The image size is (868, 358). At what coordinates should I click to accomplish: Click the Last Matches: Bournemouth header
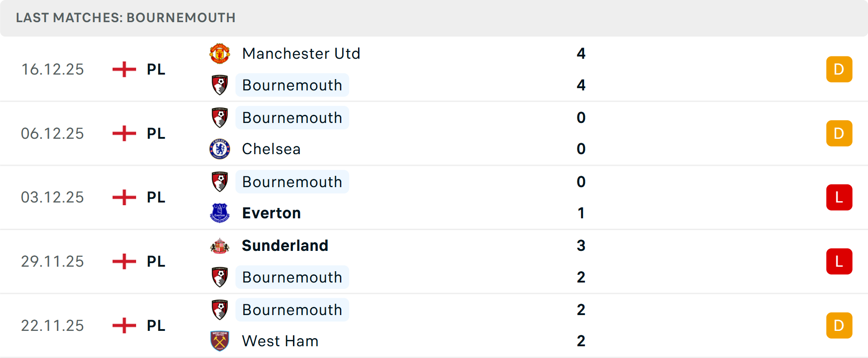(x=126, y=18)
